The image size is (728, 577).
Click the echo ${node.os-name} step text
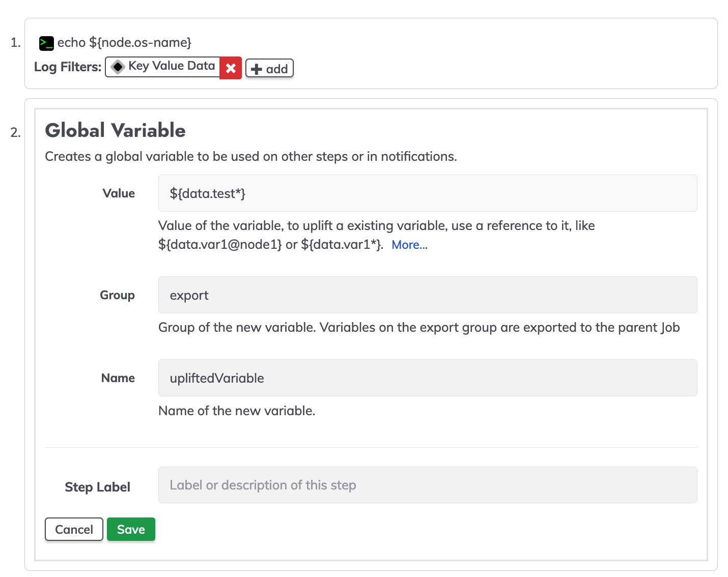pyautogui.click(x=124, y=43)
